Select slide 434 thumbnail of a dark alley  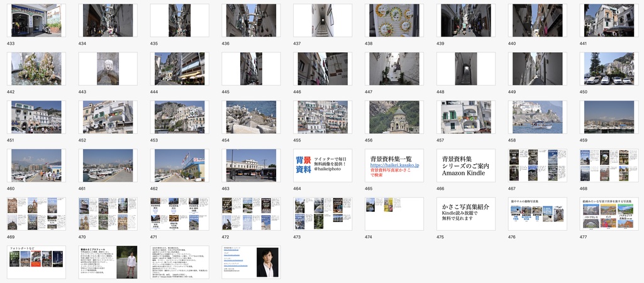point(108,21)
